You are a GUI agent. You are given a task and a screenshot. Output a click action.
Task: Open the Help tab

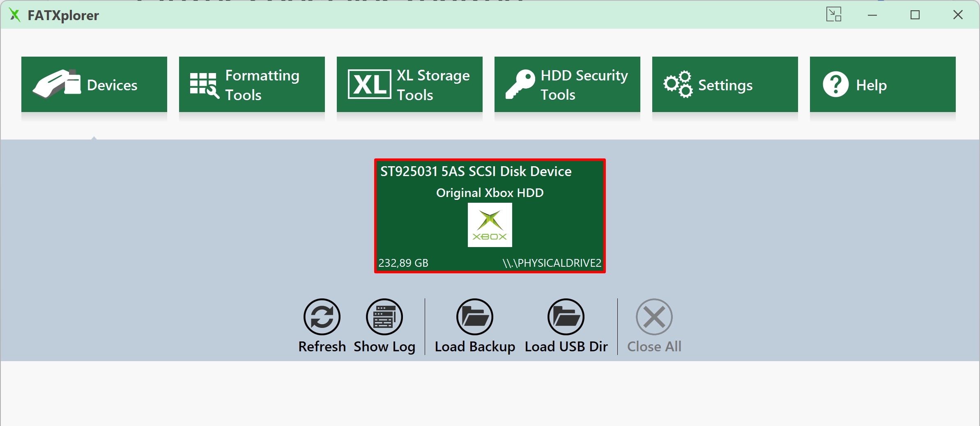(883, 85)
